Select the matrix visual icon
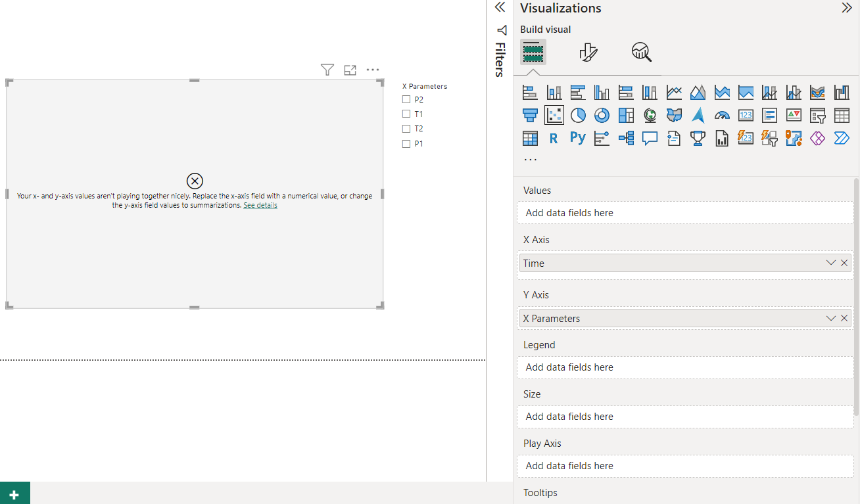 click(x=530, y=138)
